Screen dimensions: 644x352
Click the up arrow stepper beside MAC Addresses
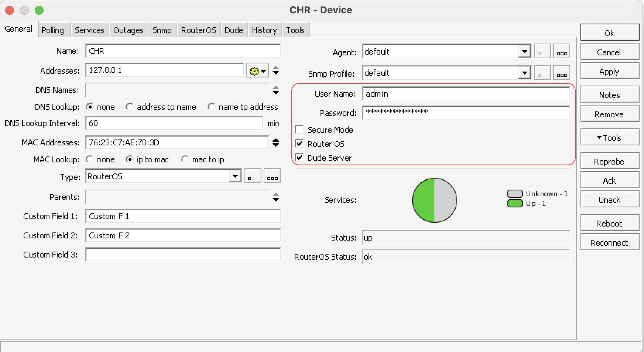pyautogui.click(x=275, y=140)
